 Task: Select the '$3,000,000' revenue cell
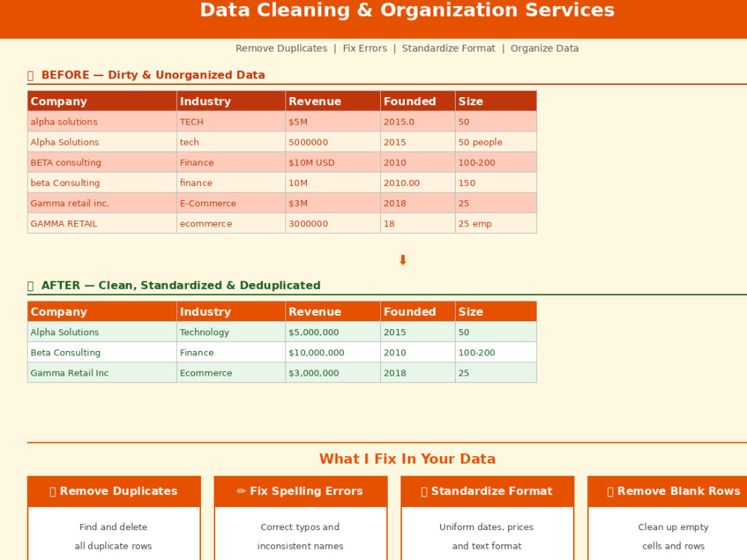point(333,373)
